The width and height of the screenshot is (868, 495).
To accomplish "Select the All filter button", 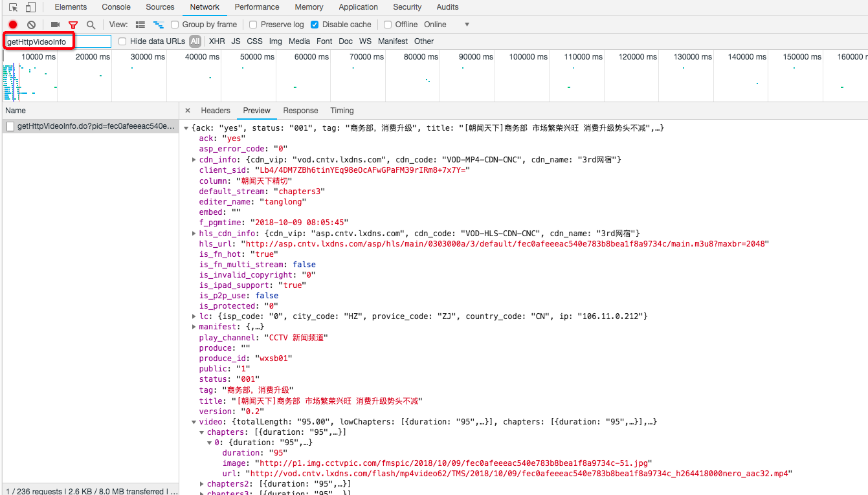I will 195,41.
